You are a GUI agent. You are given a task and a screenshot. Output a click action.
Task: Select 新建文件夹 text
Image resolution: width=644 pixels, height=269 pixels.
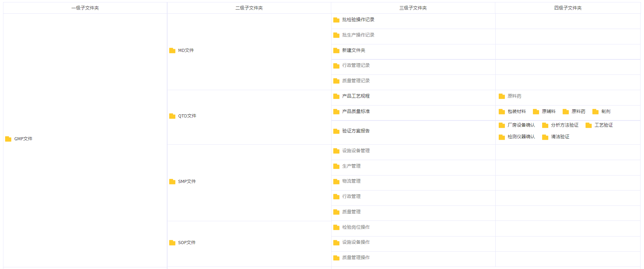pyautogui.click(x=354, y=50)
